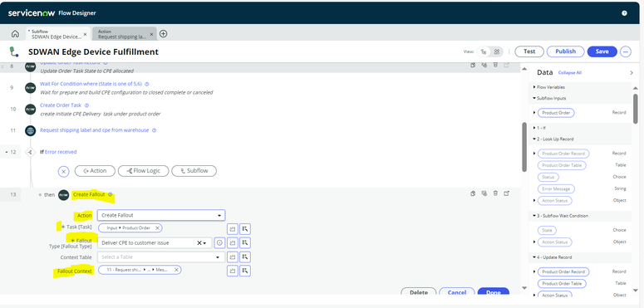
Task: Close the SDWAN Edge Device subflow tab
Action: 85,34
